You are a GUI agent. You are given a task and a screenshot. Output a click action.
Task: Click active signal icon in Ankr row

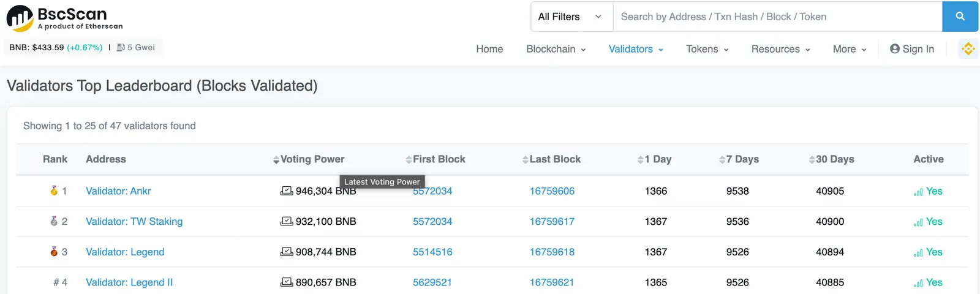pos(918,192)
